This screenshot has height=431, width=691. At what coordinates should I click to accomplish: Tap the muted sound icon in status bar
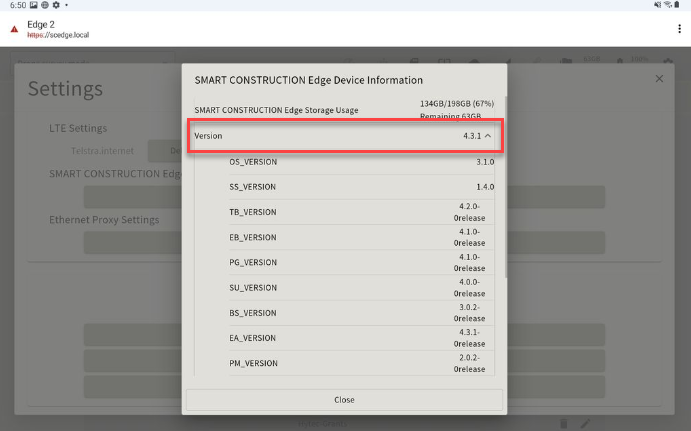point(658,4)
